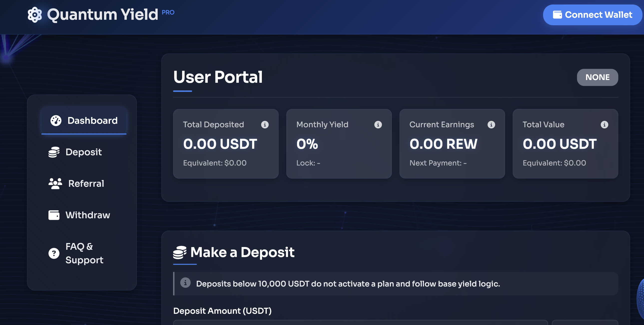Click the Total Value card label
Image resolution: width=644 pixels, height=325 pixels.
coord(544,124)
